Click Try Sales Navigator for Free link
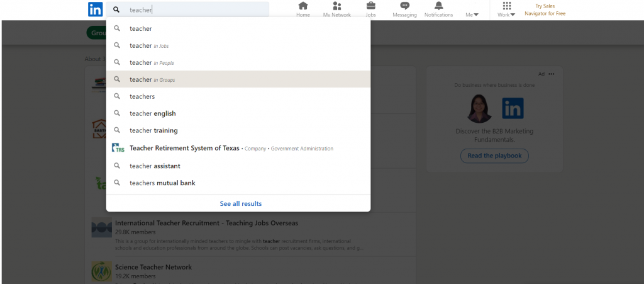The height and width of the screenshot is (284, 644). [545, 10]
